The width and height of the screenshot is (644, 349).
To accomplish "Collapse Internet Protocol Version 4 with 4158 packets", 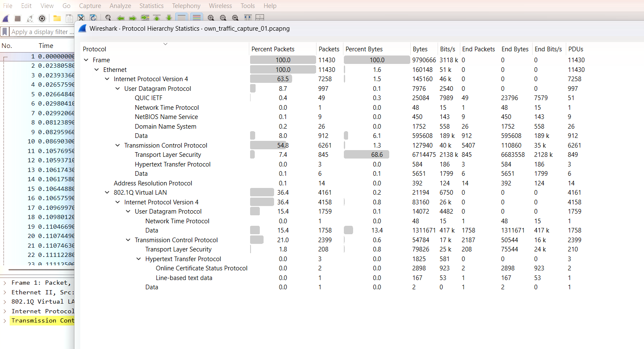I will pyautogui.click(x=118, y=202).
